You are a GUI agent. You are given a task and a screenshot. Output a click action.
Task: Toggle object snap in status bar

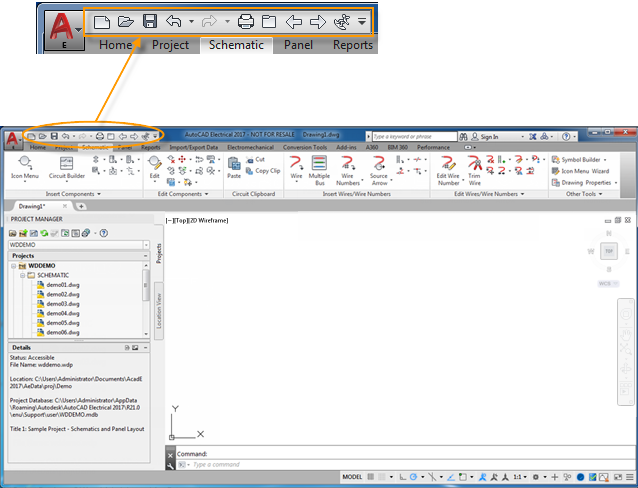pos(463,477)
